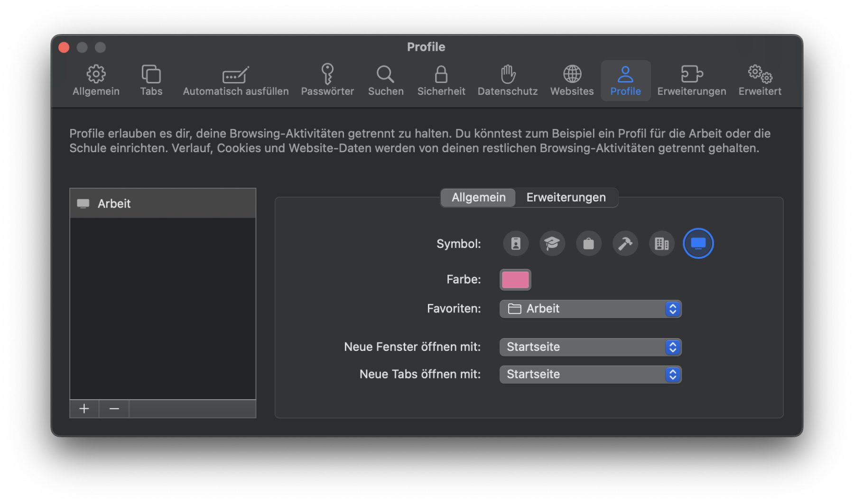Switch to the Erweiterungen segment tab
The height and width of the screenshot is (504, 854).
pyautogui.click(x=566, y=198)
